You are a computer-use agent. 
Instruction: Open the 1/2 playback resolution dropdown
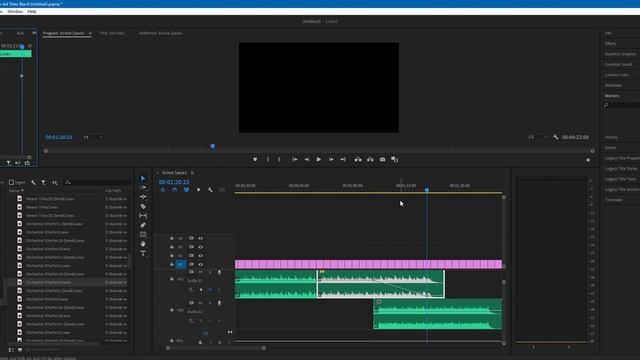tap(538, 137)
